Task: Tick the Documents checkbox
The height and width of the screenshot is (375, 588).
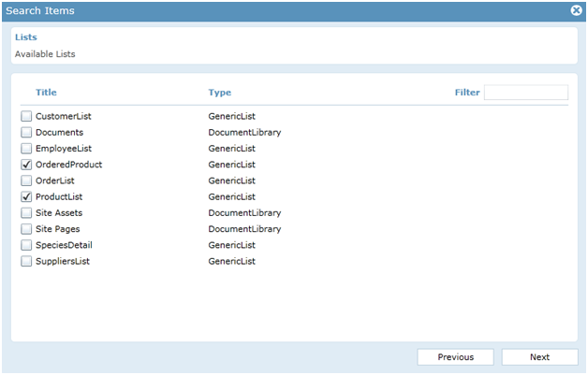Action: 25,133
